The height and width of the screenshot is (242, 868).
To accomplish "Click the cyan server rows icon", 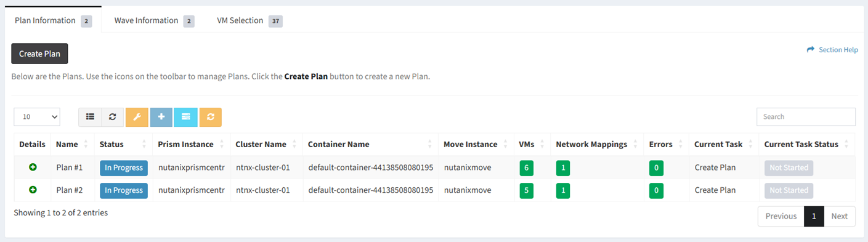I will pyautogui.click(x=185, y=117).
